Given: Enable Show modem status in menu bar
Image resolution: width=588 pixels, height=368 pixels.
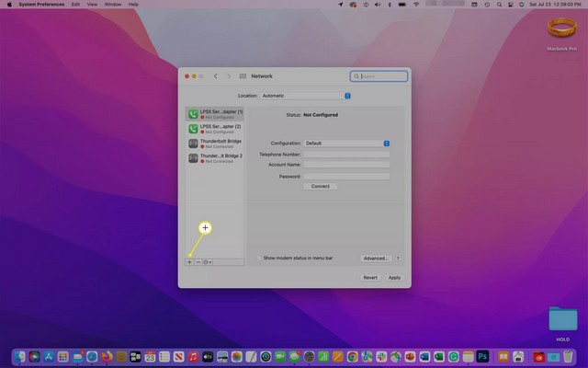Looking at the screenshot, I should click(x=259, y=258).
